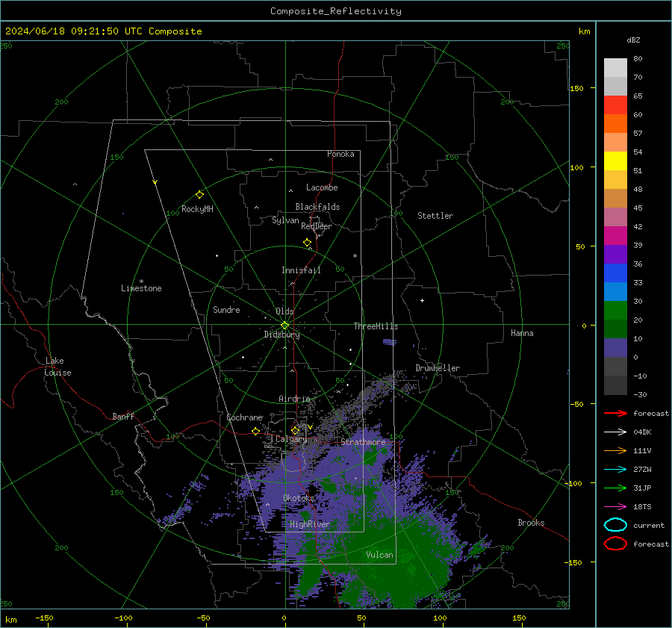Click the green 31JP arrow legend icon

pos(615,488)
